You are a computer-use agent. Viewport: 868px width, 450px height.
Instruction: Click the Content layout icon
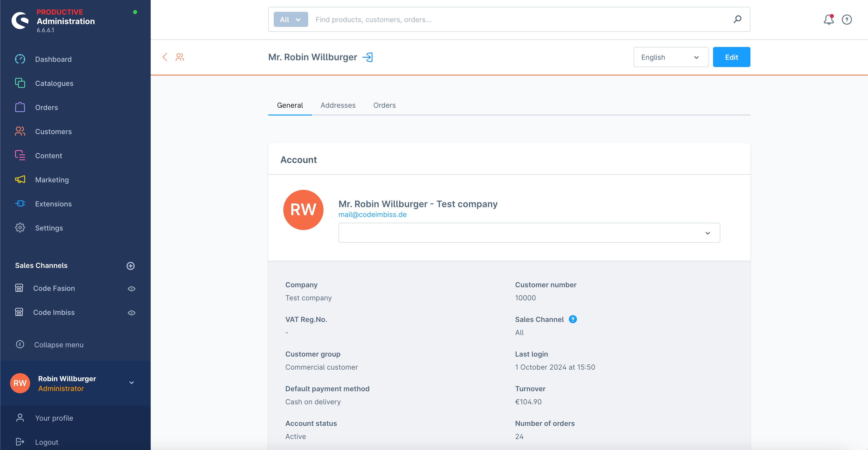(20, 155)
